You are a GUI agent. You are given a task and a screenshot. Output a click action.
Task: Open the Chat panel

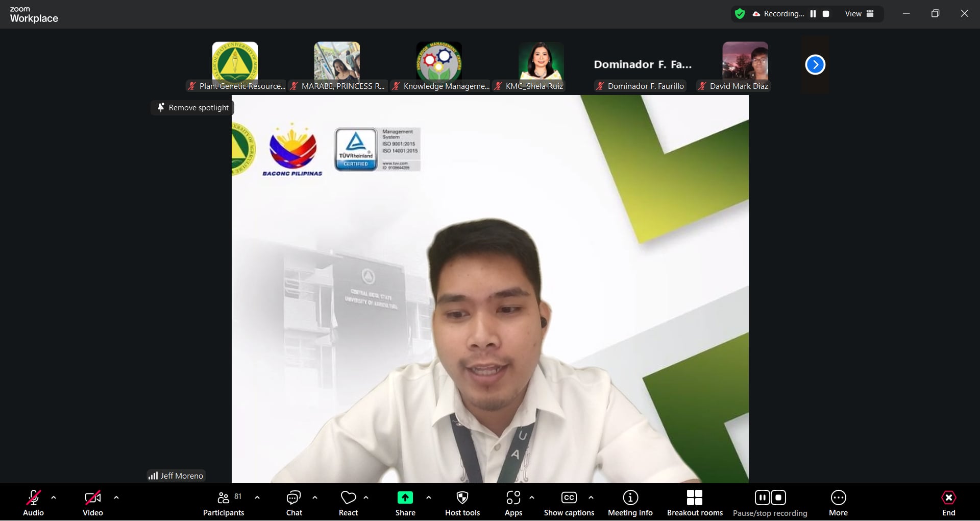(x=293, y=503)
